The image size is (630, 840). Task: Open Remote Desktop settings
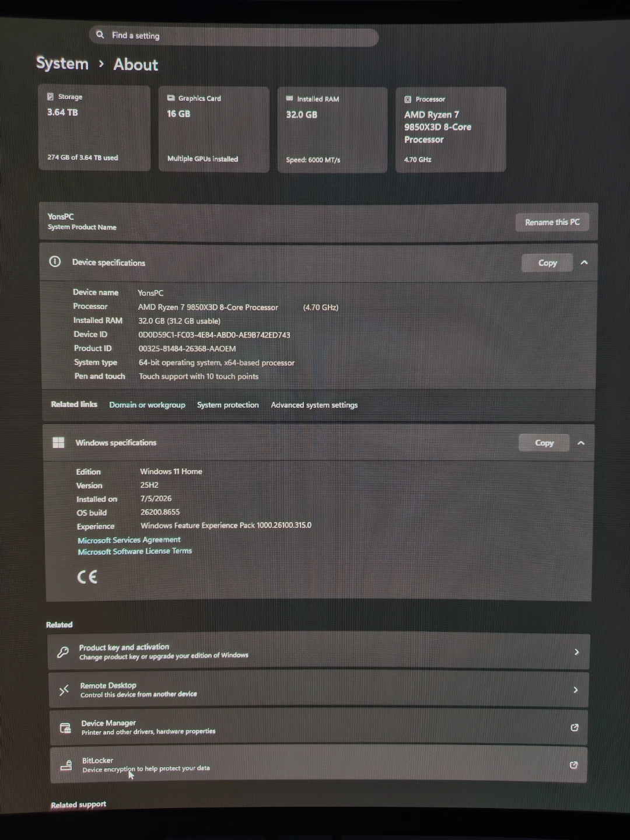tap(318, 689)
